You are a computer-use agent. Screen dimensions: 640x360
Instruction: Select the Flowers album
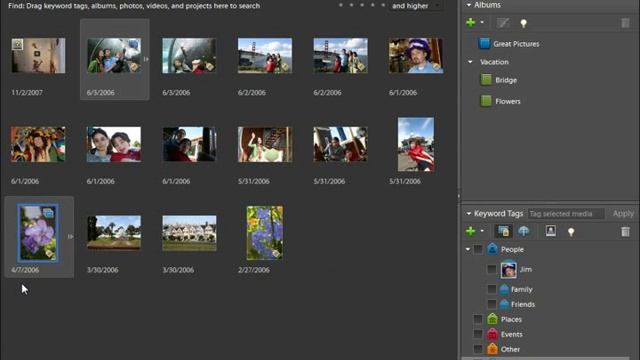[508, 101]
